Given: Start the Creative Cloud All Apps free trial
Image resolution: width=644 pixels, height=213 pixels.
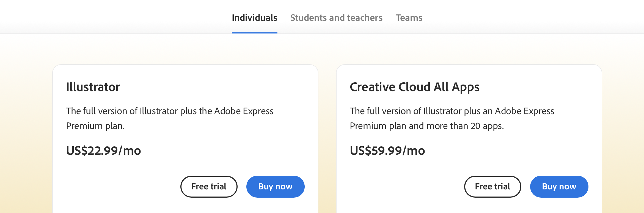Looking at the screenshot, I should (x=492, y=187).
